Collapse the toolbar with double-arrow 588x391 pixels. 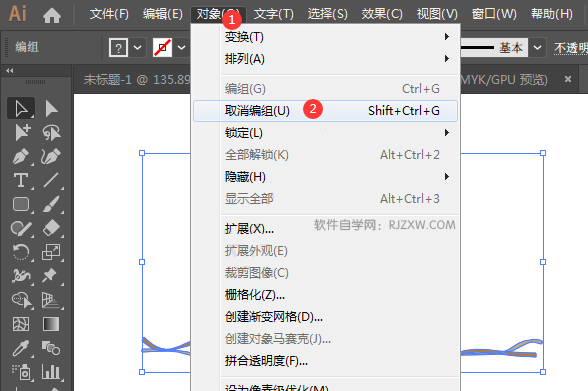pyautogui.click(x=10, y=70)
